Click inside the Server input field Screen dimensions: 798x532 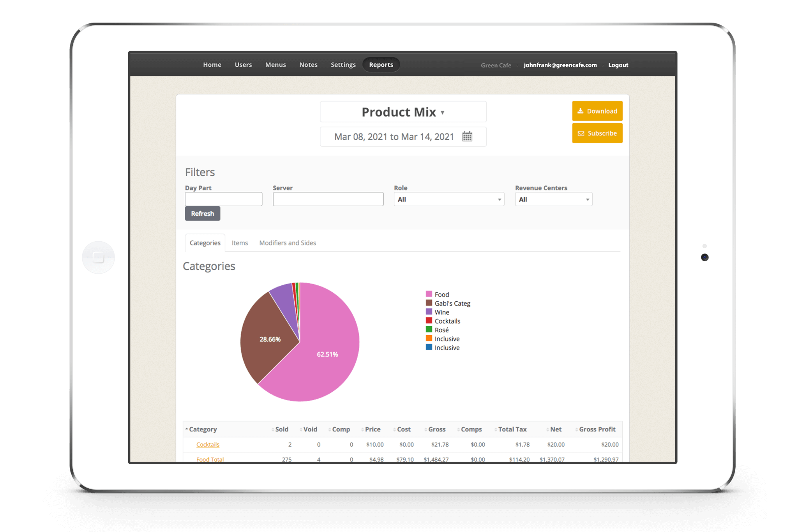[328, 199]
